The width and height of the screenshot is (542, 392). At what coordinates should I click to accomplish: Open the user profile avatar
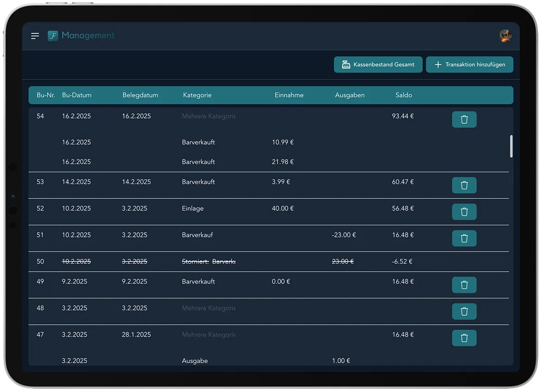[x=505, y=36]
